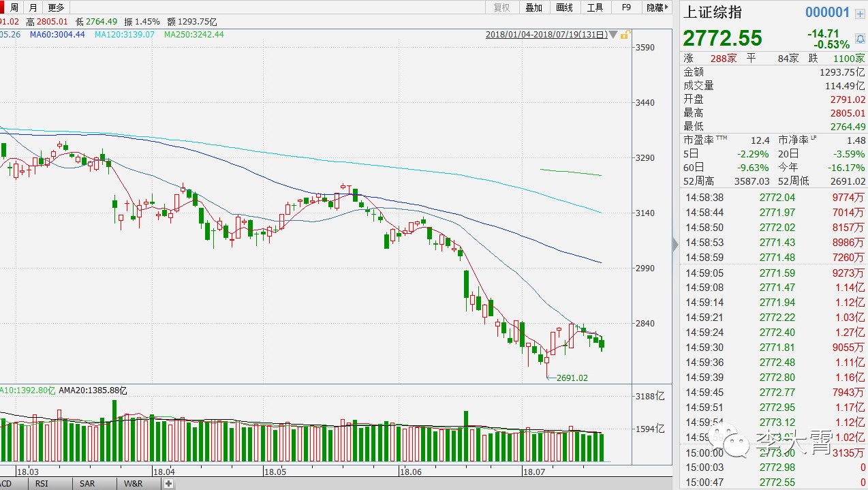This screenshot has width=868, height=490.
Task: Click the 叠加 overlay button
Action: (533, 7)
